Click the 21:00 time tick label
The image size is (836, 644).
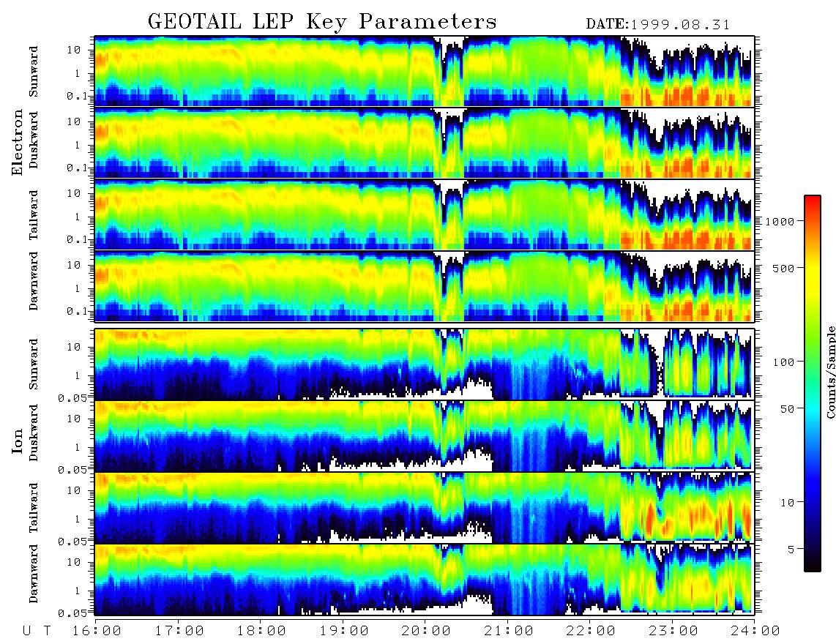pyautogui.click(x=509, y=631)
